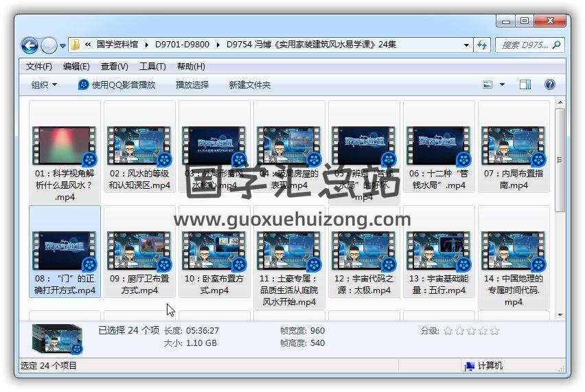Click the third star in rating
Image resolution: width=585 pixels, height=392 pixels.
coord(471,331)
